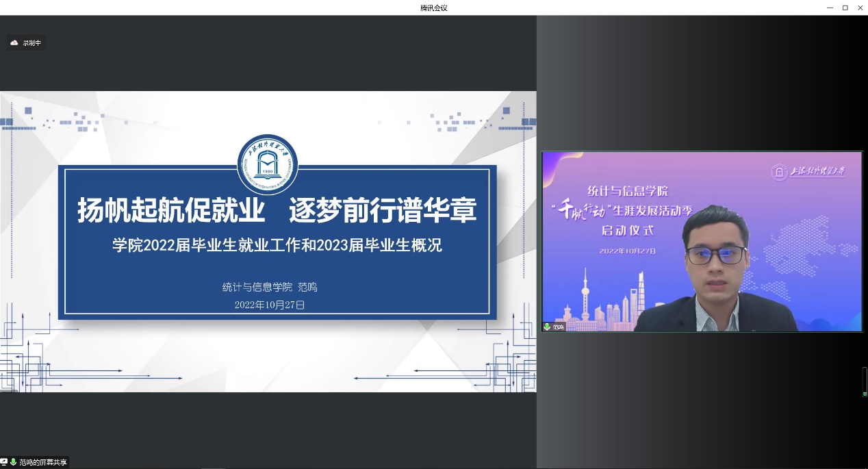Screen dimensions: 868x469
Task: Click the presenter line 统计与信息学院 范鸣
Action: [270, 287]
